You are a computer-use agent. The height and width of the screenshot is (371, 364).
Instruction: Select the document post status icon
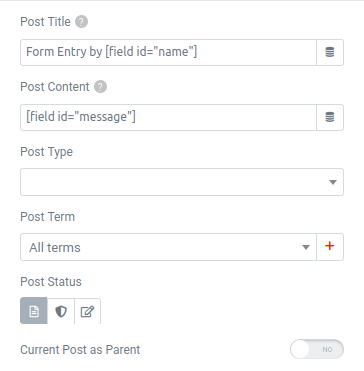(34, 311)
